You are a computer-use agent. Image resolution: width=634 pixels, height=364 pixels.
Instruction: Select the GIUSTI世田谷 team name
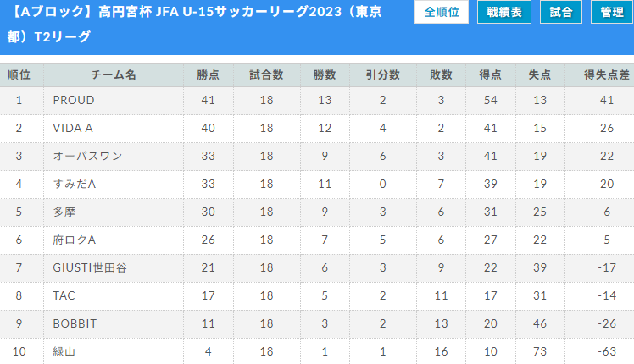click(90, 267)
